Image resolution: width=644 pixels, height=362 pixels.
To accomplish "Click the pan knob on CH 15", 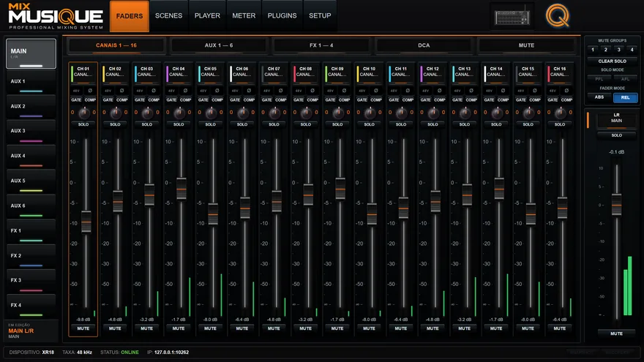I will point(528,113).
